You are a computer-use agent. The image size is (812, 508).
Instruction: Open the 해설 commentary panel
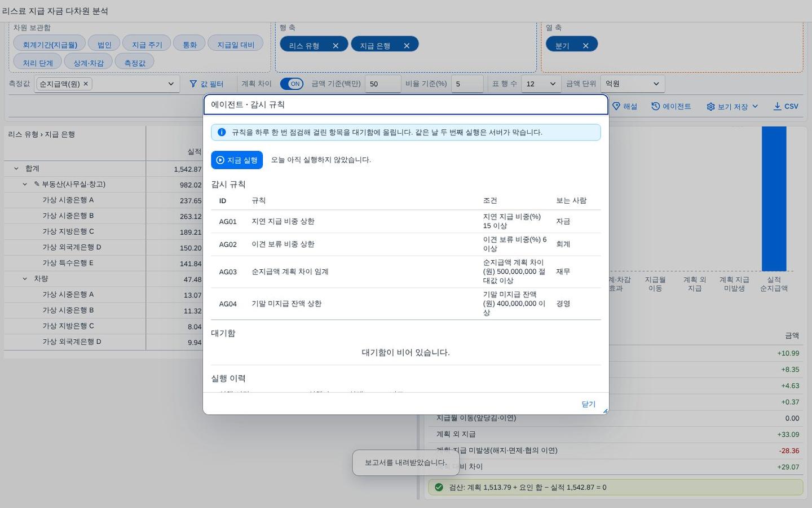click(x=625, y=106)
